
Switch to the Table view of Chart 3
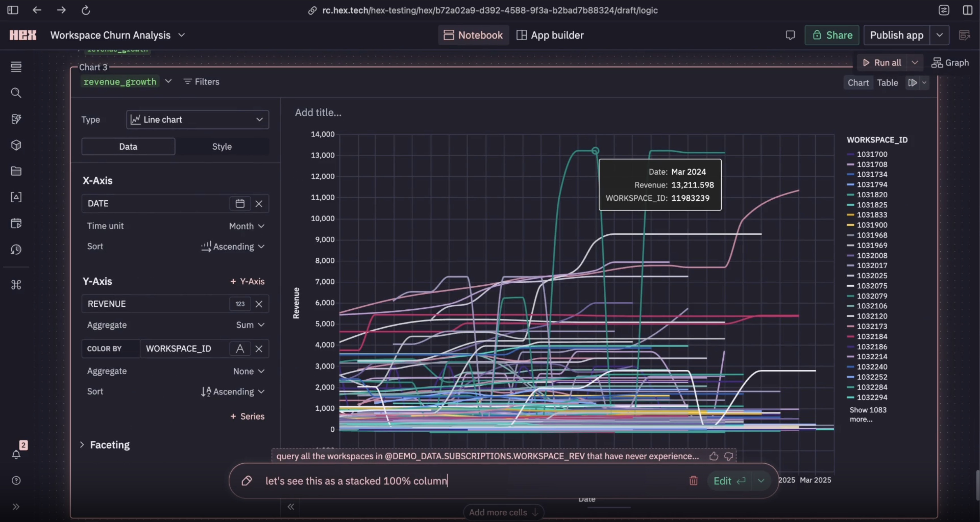888,82
